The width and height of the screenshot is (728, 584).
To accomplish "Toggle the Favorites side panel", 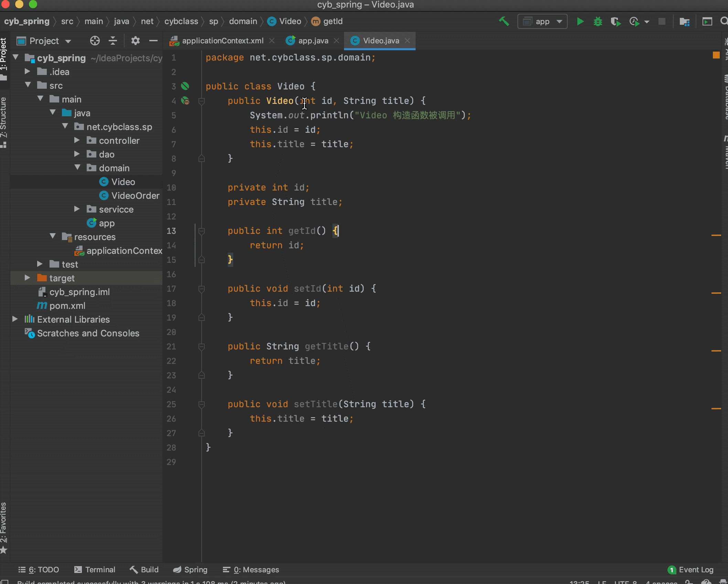I will coord(4,528).
